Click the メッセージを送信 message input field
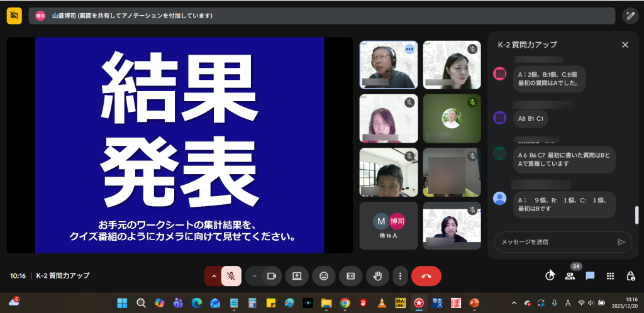Screen dimensions: 644x313 click(553, 241)
